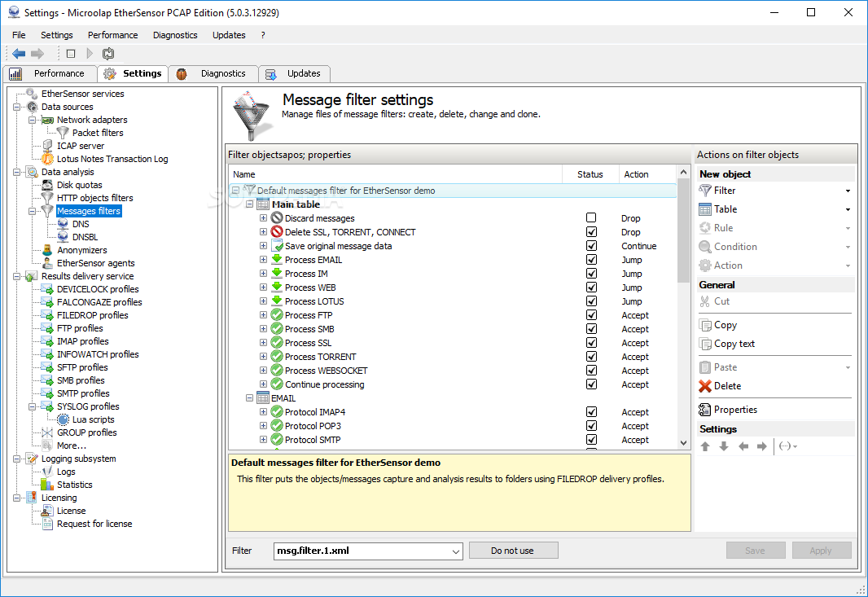Toggle the Process TORRENT status checkbox
Image resolution: width=868 pixels, height=597 pixels.
[591, 356]
